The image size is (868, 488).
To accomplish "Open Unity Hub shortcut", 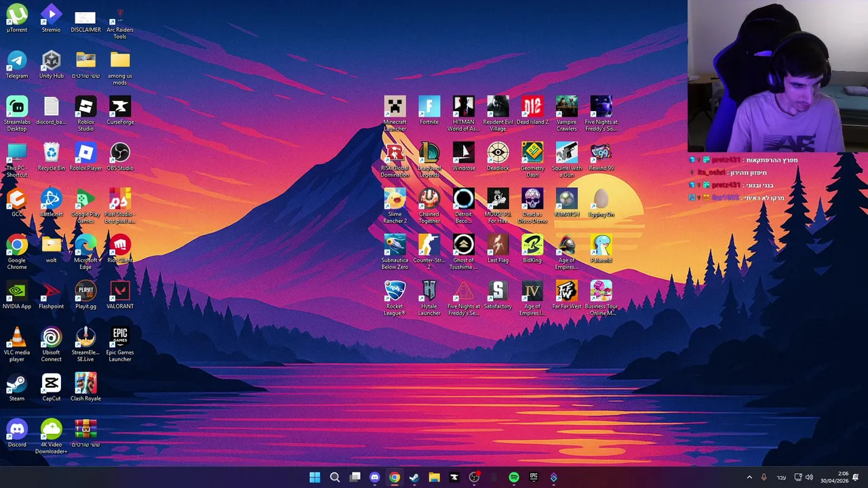I will (x=51, y=64).
